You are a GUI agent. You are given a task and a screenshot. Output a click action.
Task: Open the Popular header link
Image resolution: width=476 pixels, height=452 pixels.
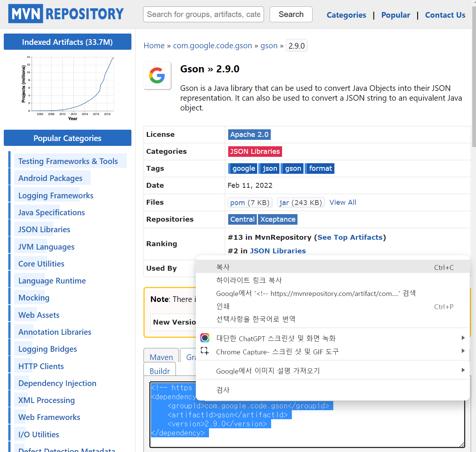395,15
